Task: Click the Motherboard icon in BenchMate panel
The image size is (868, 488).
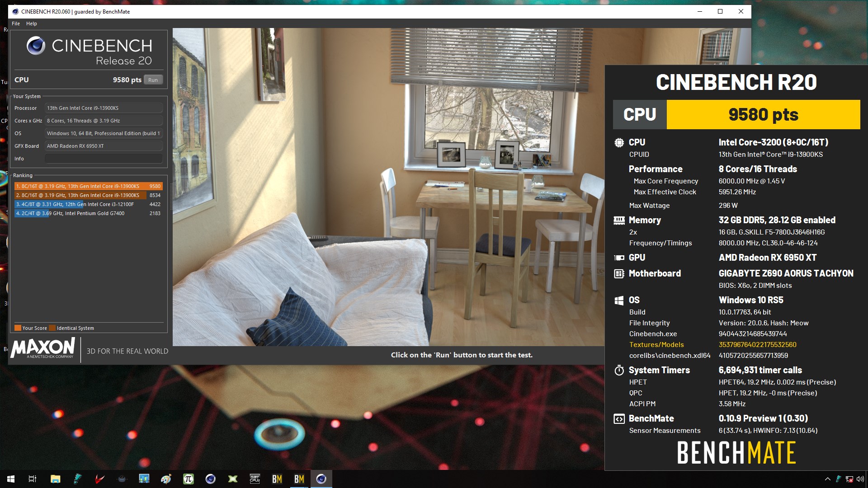Action: (619, 274)
